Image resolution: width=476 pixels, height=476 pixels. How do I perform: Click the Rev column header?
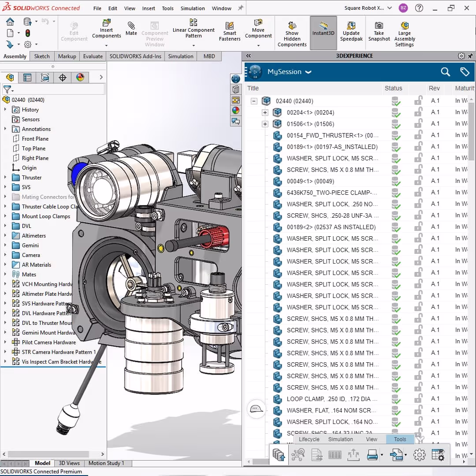(434, 88)
